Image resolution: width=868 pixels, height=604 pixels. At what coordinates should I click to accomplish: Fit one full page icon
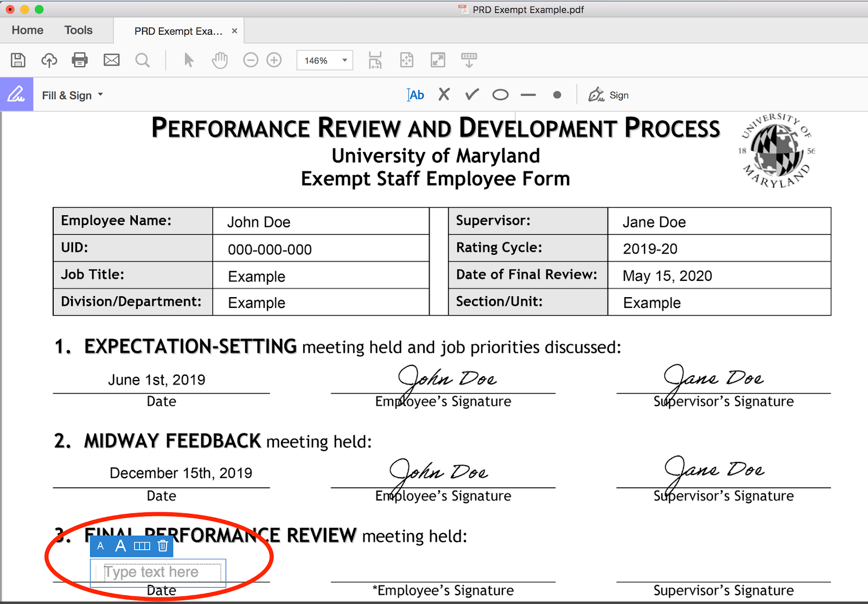407,60
